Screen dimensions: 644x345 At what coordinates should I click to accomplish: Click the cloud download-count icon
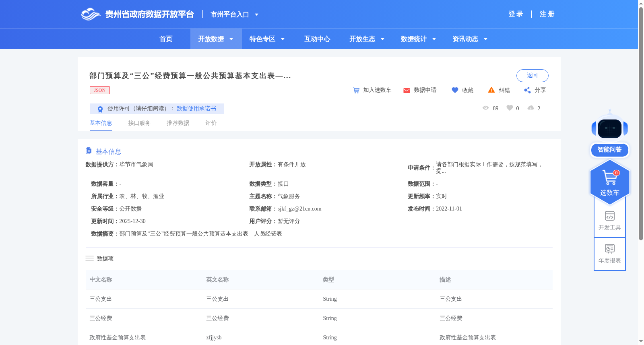(x=531, y=108)
